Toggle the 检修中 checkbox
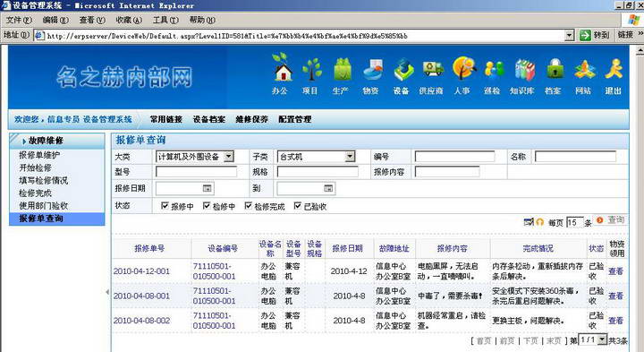Image resolution: width=644 pixels, height=352 pixels. tap(207, 206)
